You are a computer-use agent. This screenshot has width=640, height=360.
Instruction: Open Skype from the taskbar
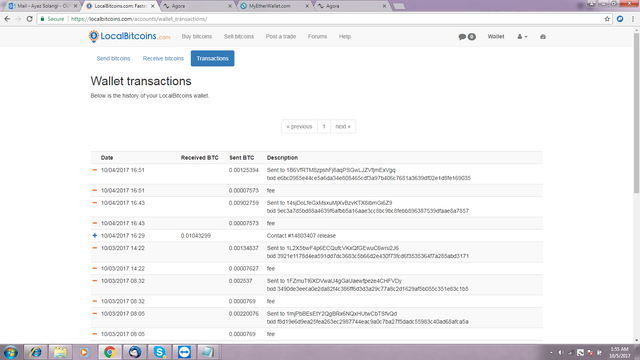[159, 352]
